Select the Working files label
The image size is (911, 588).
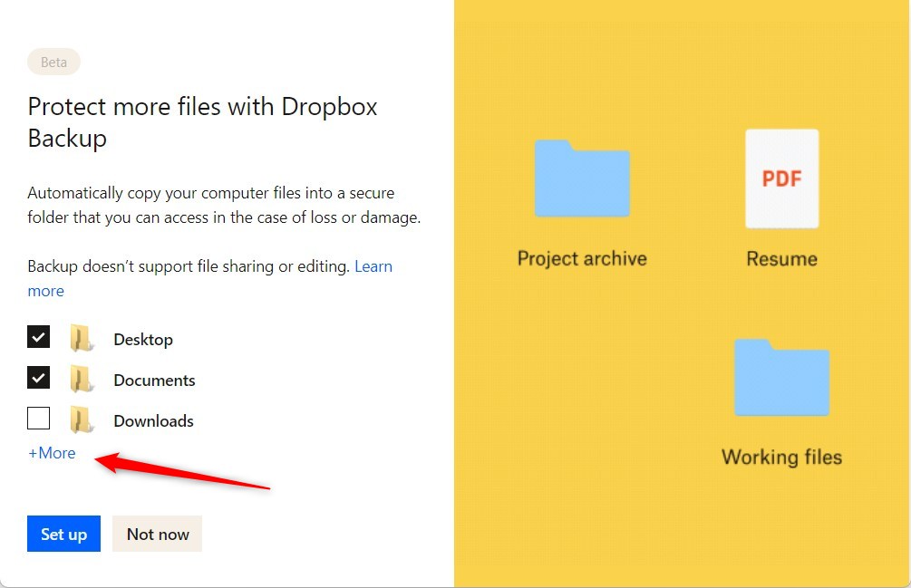tap(781, 456)
